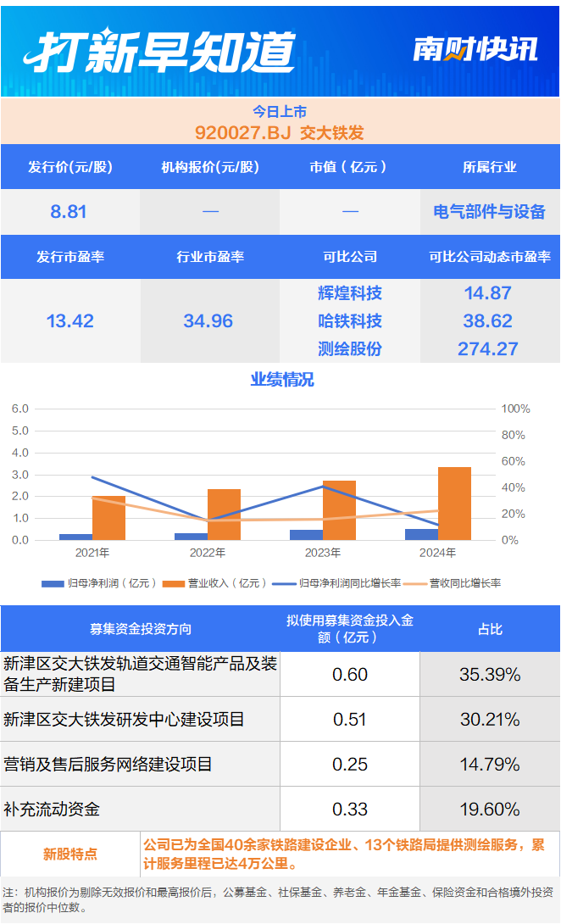Select the industry P/E value 34.96
This screenshot has width=561, height=924.
point(208,321)
